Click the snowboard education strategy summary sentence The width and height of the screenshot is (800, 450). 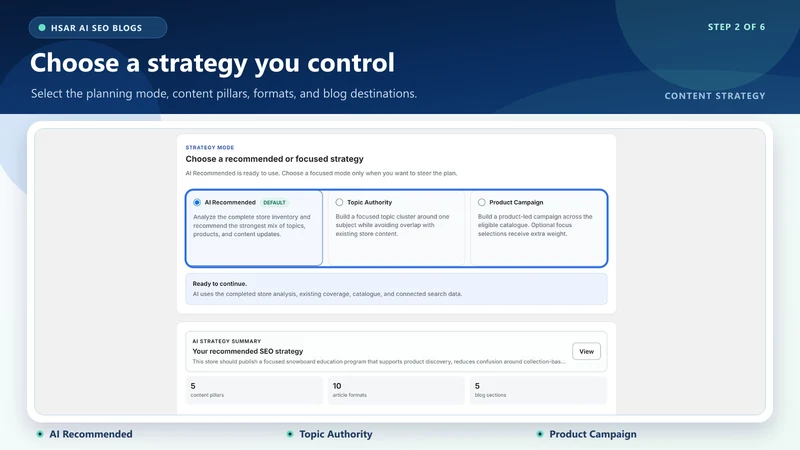point(379,362)
